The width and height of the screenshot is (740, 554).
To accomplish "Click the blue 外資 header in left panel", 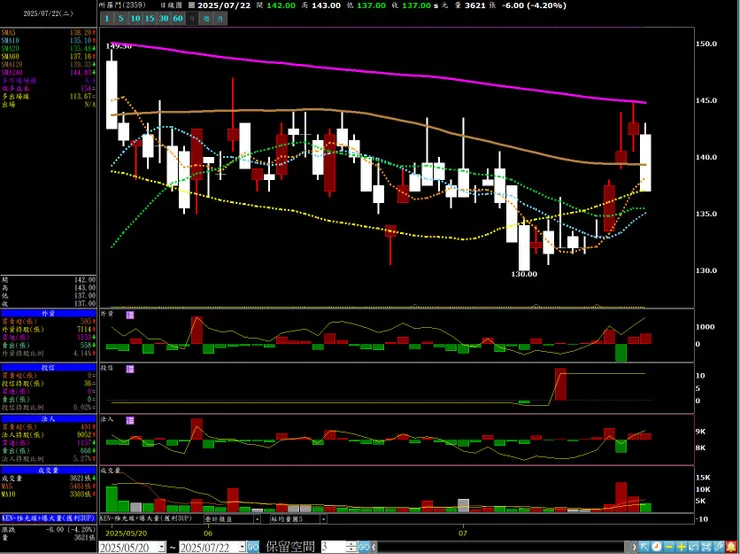I will pos(48,313).
